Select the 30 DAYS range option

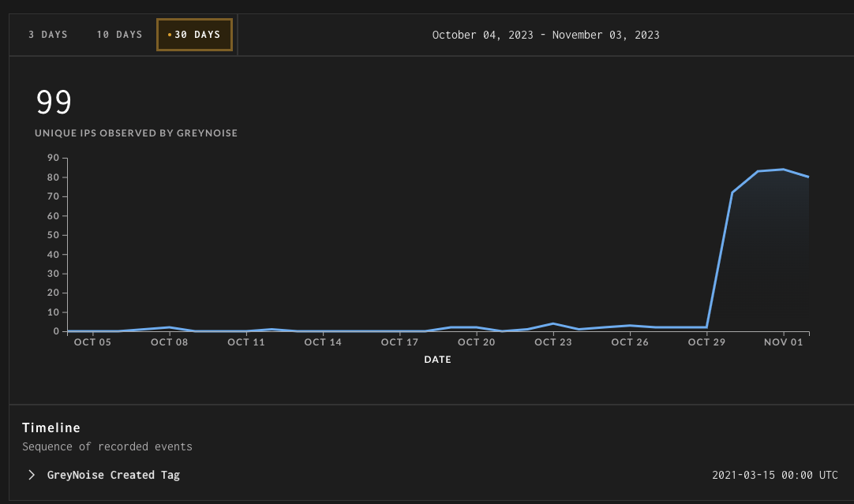(194, 35)
